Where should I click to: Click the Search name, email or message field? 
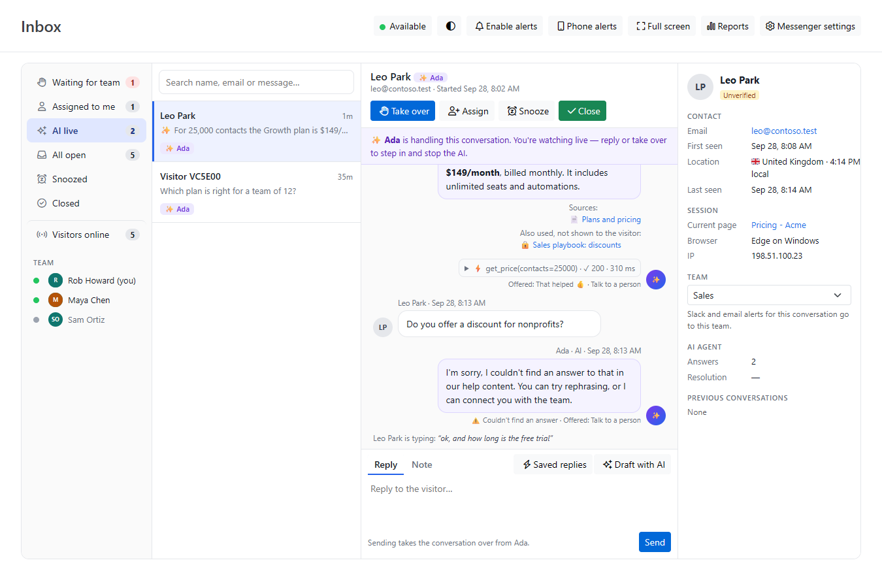click(256, 82)
